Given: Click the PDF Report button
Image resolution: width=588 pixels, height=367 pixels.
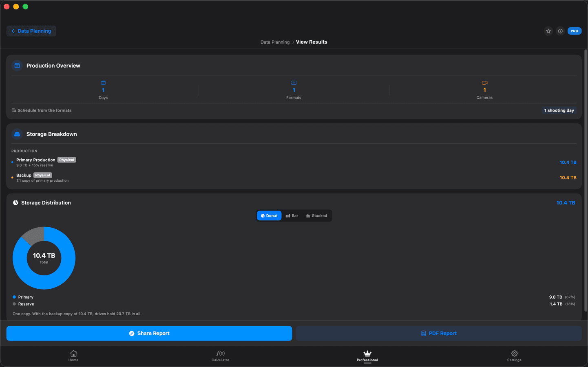Looking at the screenshot, I should click(x=439, y=333).
